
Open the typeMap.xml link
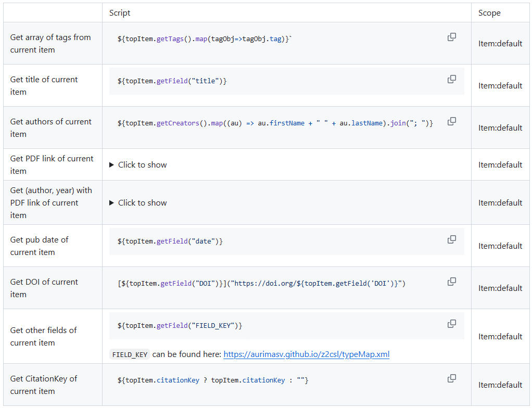coord(306,354)
